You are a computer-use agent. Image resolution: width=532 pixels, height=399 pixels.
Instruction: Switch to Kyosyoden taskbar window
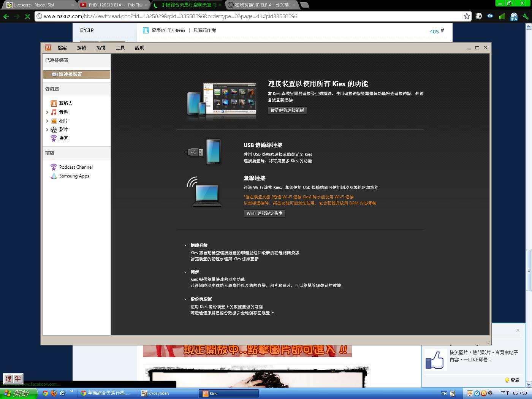point(167,393)
